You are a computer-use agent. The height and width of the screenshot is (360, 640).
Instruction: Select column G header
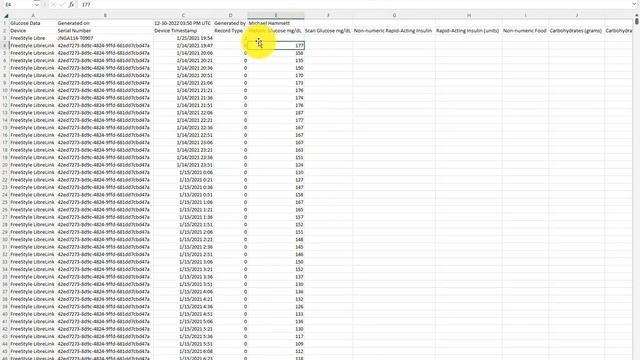[394, 16]
